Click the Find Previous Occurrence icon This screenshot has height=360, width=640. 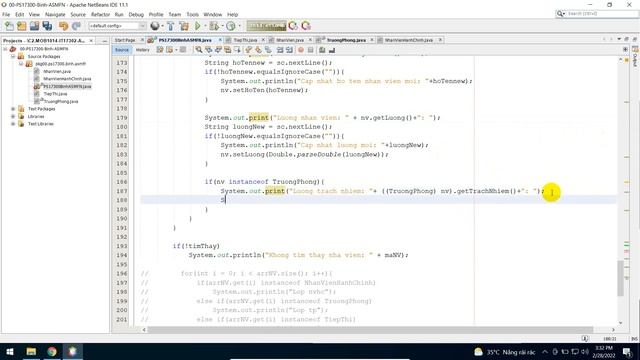[209, 50]
